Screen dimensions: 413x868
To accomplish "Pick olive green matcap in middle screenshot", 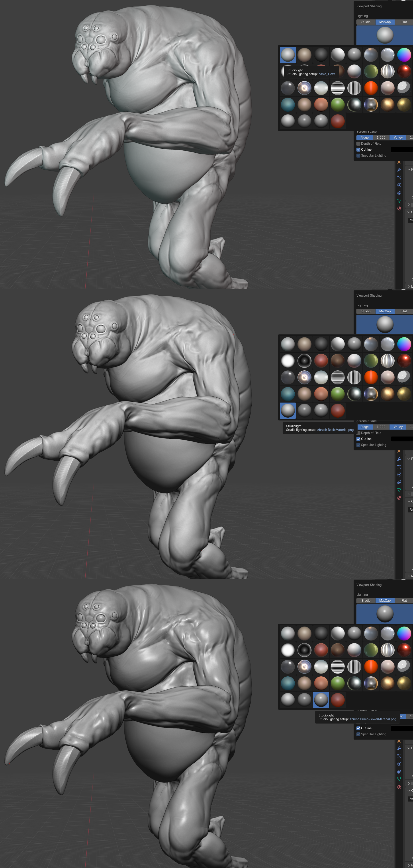I will 371,361.
